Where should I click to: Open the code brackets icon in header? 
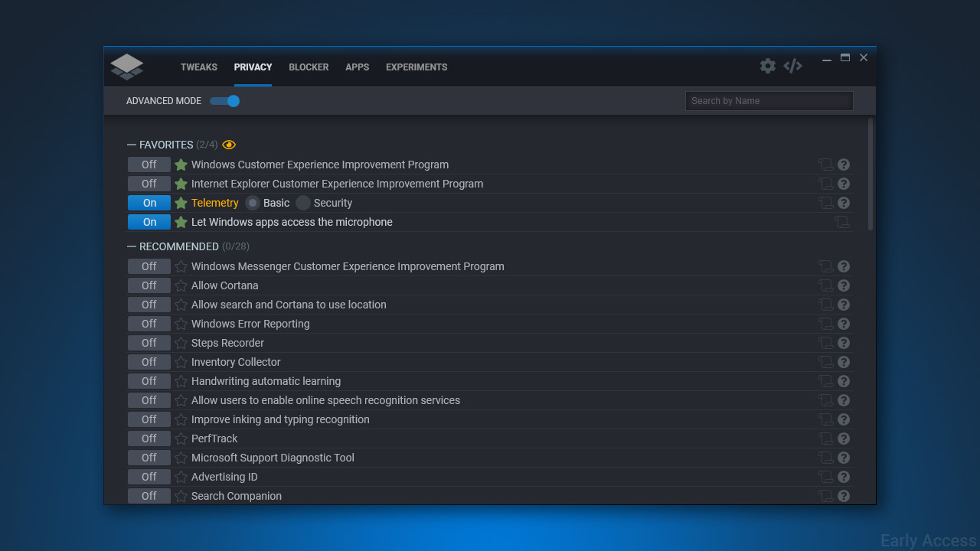tap(792, 66)
